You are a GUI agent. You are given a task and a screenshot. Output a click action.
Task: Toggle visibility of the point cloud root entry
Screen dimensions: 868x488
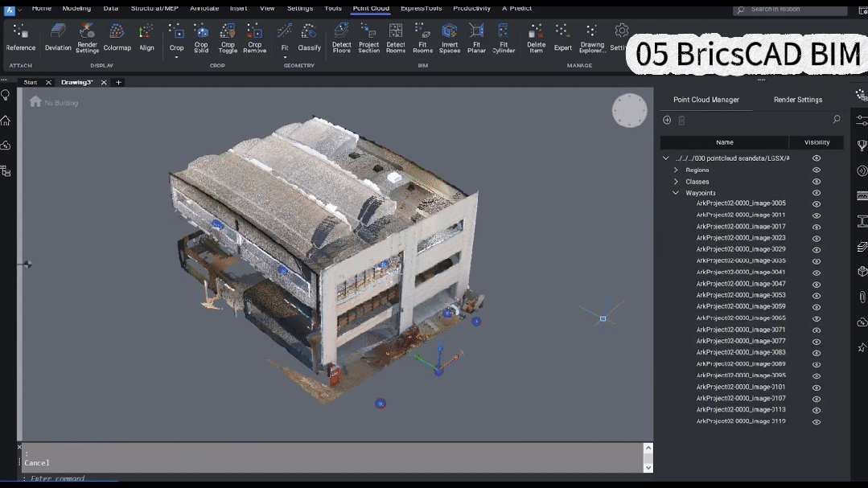816,158
